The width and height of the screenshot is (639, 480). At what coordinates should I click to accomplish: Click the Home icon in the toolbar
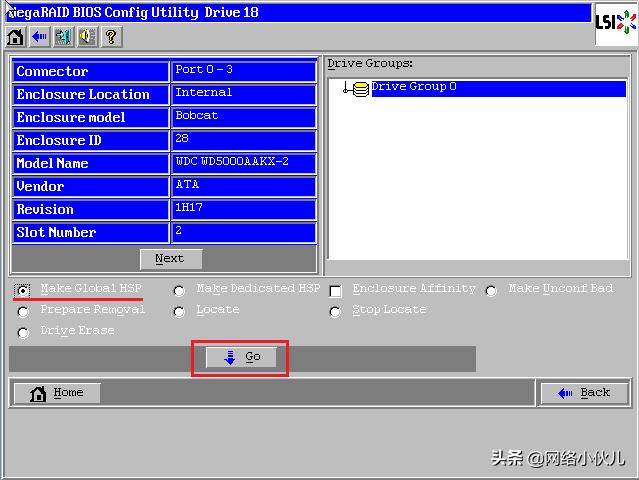(16, 37)
